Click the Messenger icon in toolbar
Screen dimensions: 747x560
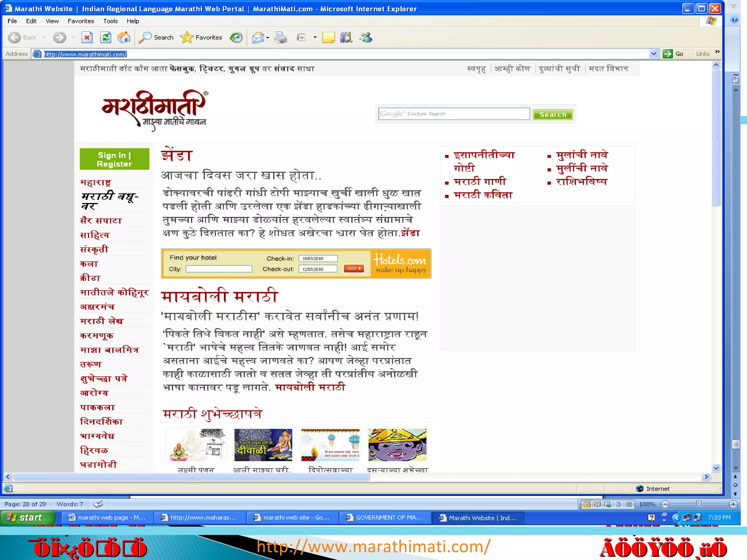(366, 37)
